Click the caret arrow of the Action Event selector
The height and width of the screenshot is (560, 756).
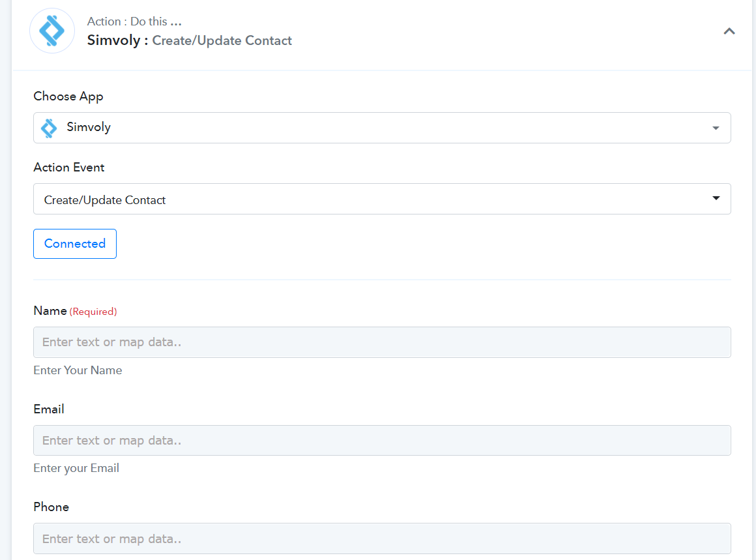[716, 198]
